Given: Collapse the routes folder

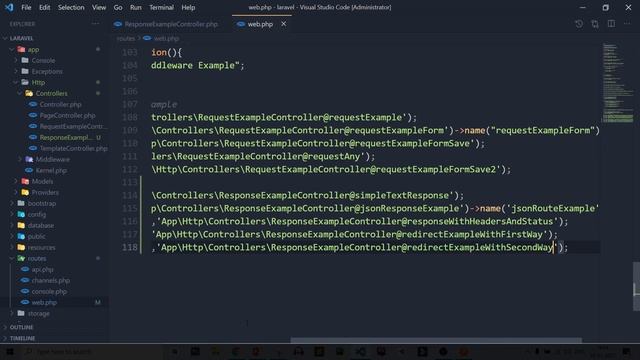Looking at the screenshot, I should click(x=37, y=258).
